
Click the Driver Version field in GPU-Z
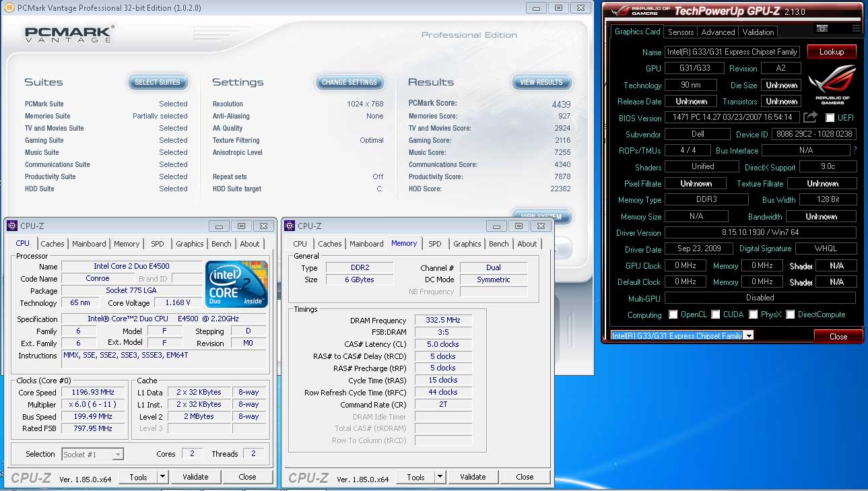(760, 232)
